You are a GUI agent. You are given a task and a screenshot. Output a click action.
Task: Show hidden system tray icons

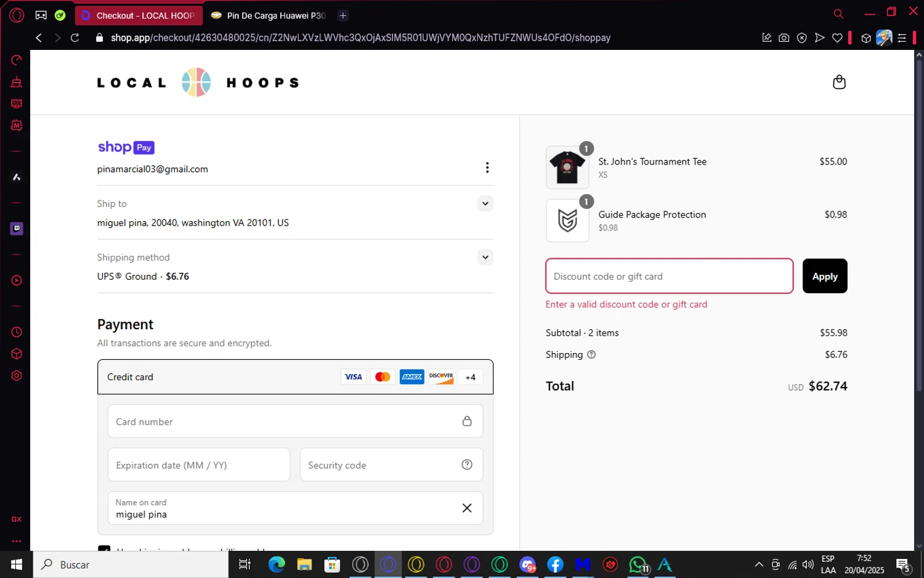pos(759,564)
